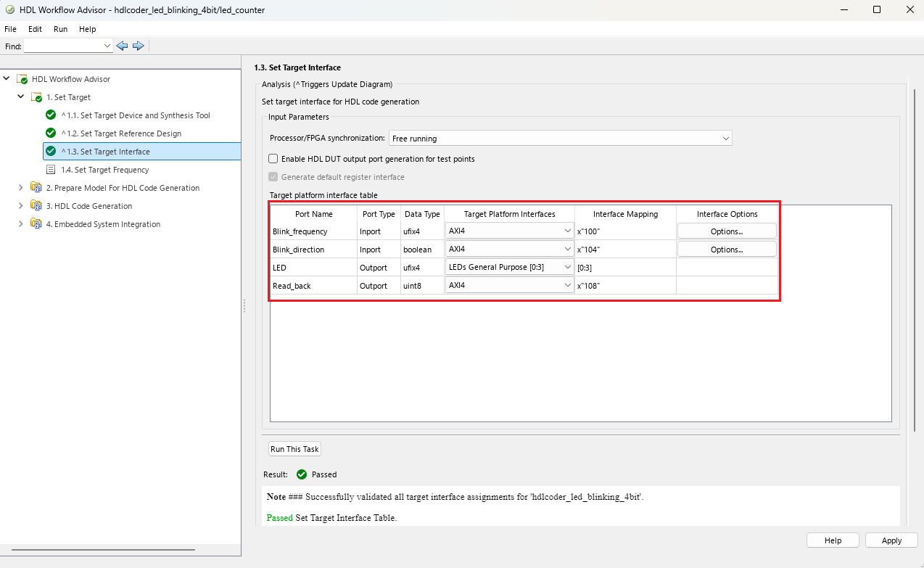Click the green check icon for task 1.2
Viewport: 924px width, 568px height.
[51, 133]
